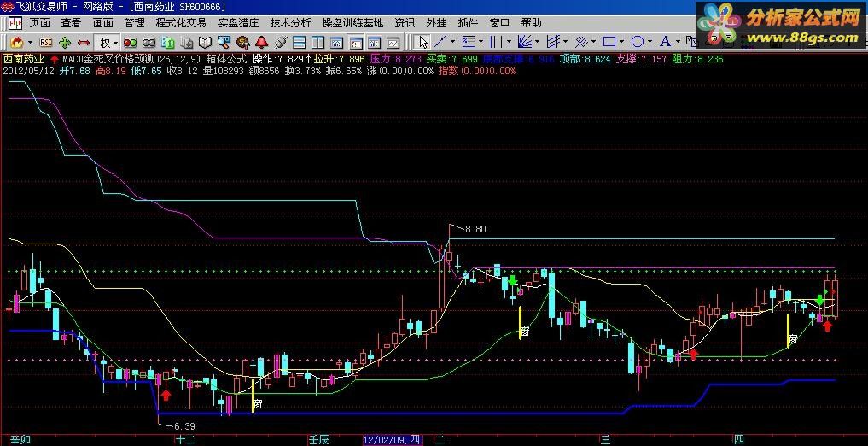Open the RSI indicator tool
The height and width of the screenshot is (446, 868).
46,42
